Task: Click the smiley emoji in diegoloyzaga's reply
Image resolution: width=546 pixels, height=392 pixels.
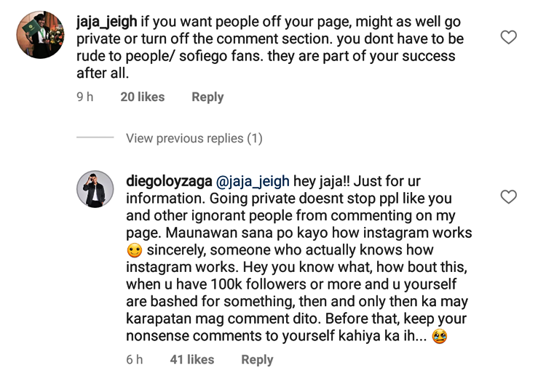Action: (x=133, y=250)
